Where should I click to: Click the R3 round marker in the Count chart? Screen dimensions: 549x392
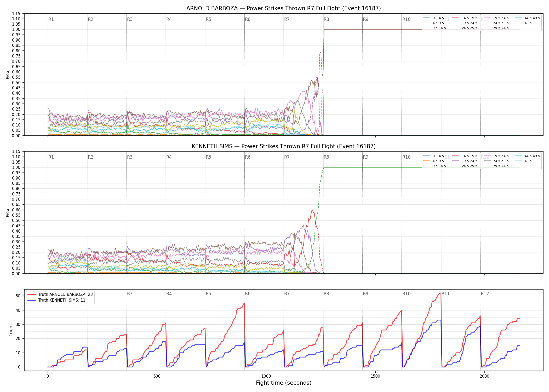point(130,294)
